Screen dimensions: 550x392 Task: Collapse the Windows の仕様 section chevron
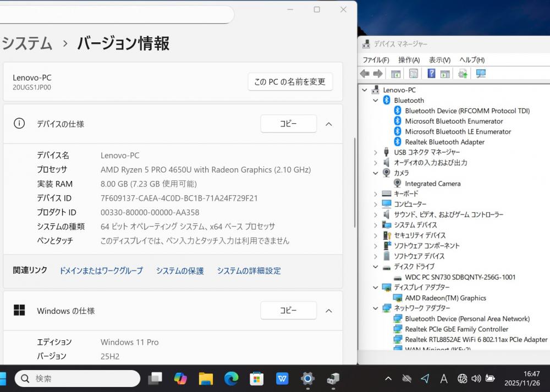click(329, 311)
